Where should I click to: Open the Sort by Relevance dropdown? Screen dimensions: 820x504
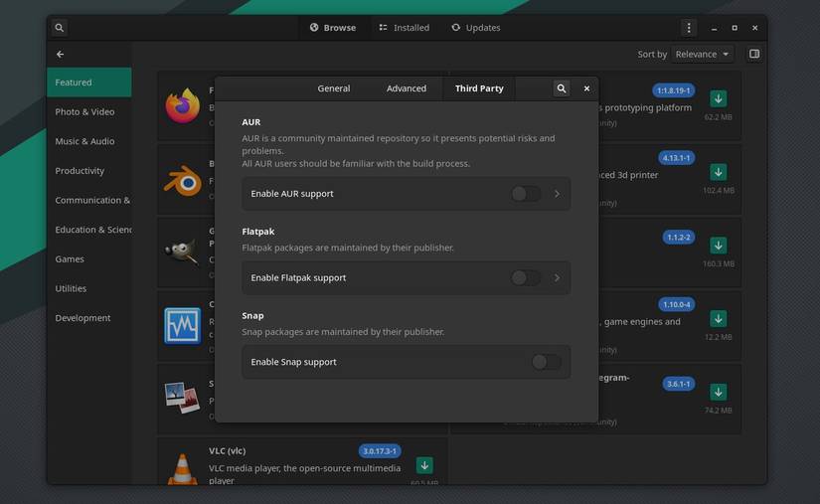[x=702, y=55]
